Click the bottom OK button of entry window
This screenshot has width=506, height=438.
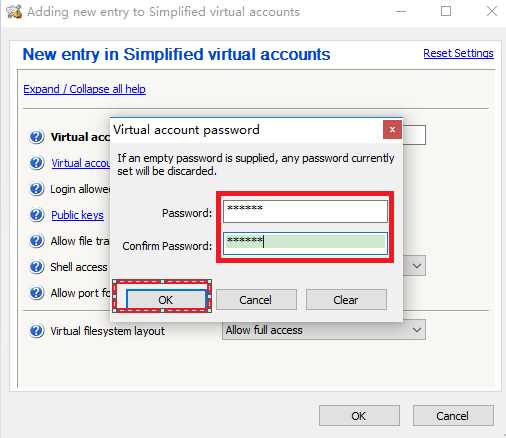(359, 416)
